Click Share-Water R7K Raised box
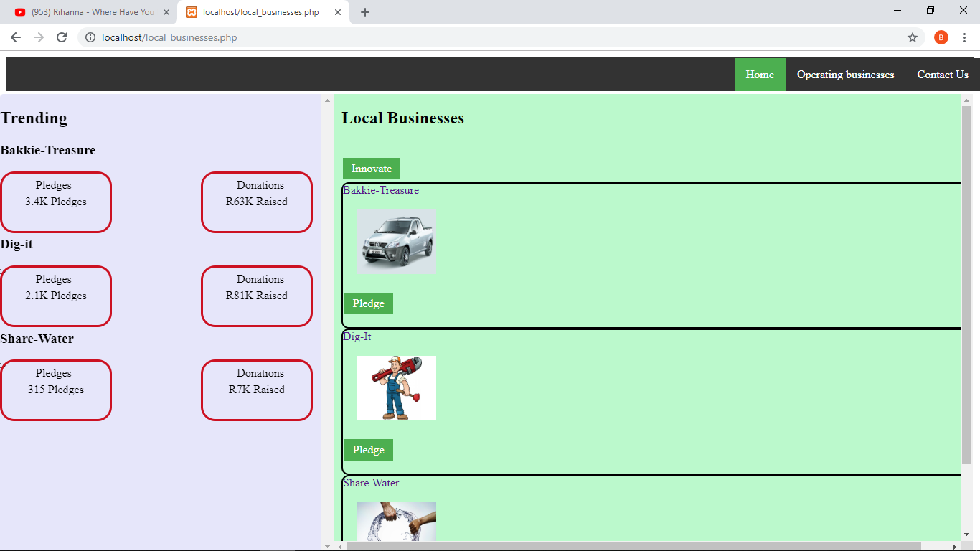The image size is (980, 551). pos(257,390)
